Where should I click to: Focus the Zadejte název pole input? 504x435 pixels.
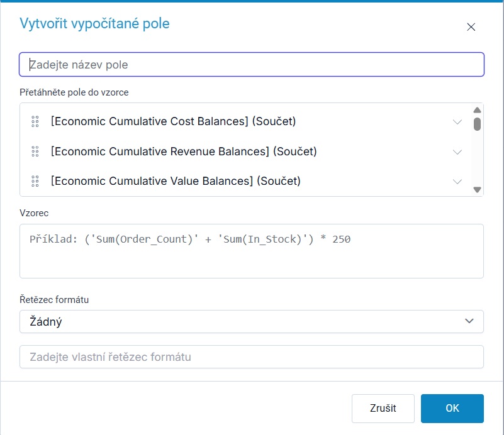click(251, 65)
